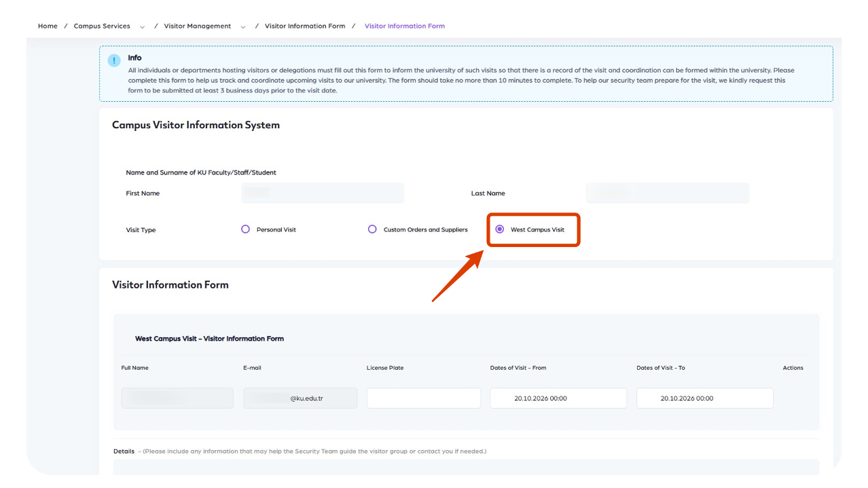Click the 'Campus Visitor Information System' heading
This screenshot has height=488, width=868.
pyautogui.click(x=196, y=125)
